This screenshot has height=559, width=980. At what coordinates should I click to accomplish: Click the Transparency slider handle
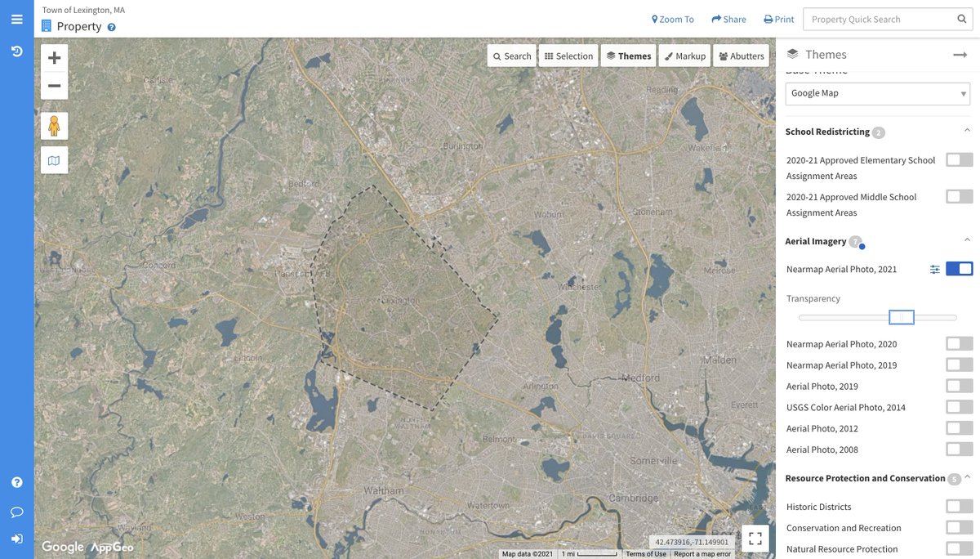[x=902, y=317]
